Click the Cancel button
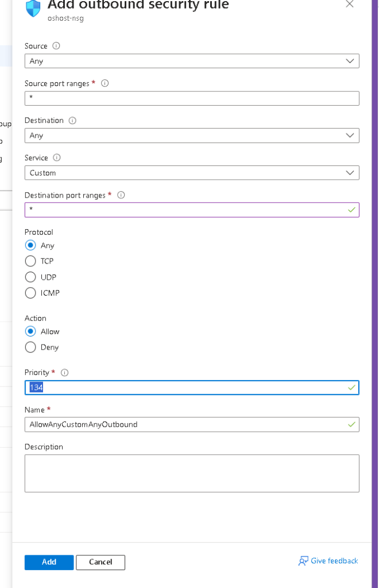The width and height of the screenshot is (379, 588). [100, 562]
